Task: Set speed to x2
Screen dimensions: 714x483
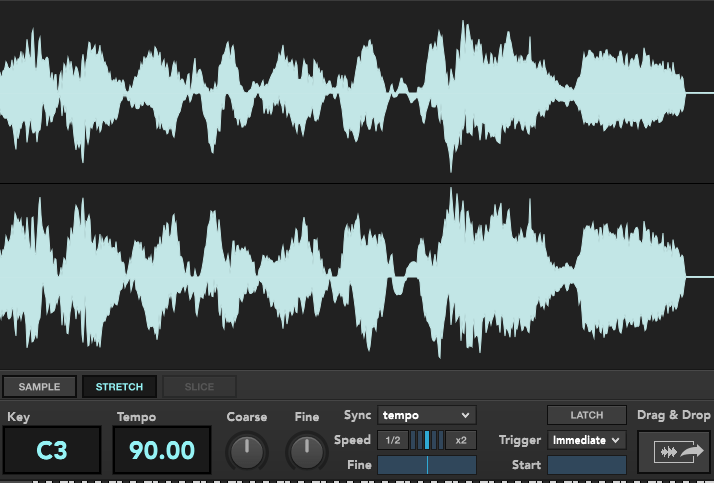Action: tap(461, 440)
